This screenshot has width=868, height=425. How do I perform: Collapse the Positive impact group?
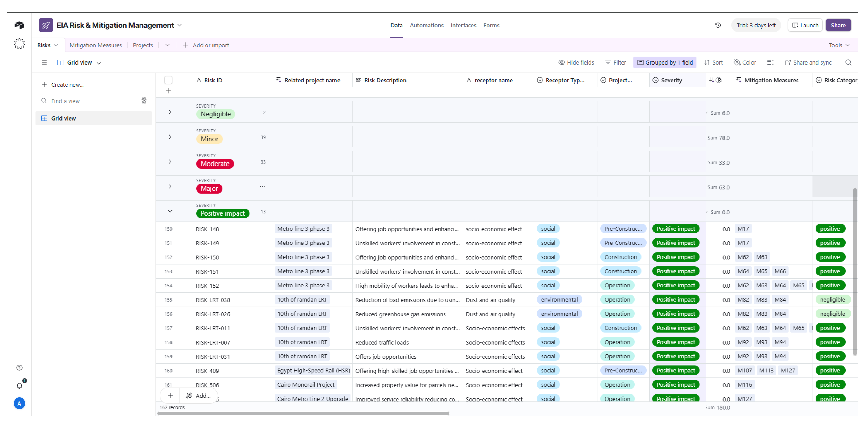[x=170, y=211]
